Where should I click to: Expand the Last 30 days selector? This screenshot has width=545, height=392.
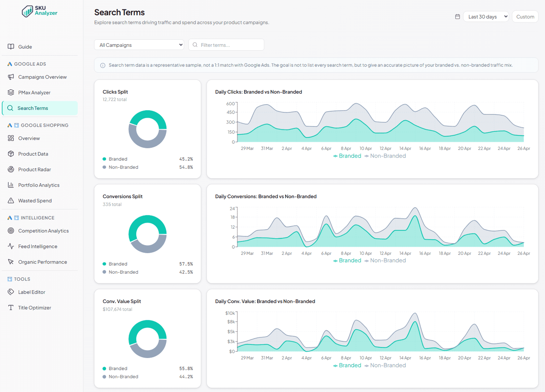(486, 17)
